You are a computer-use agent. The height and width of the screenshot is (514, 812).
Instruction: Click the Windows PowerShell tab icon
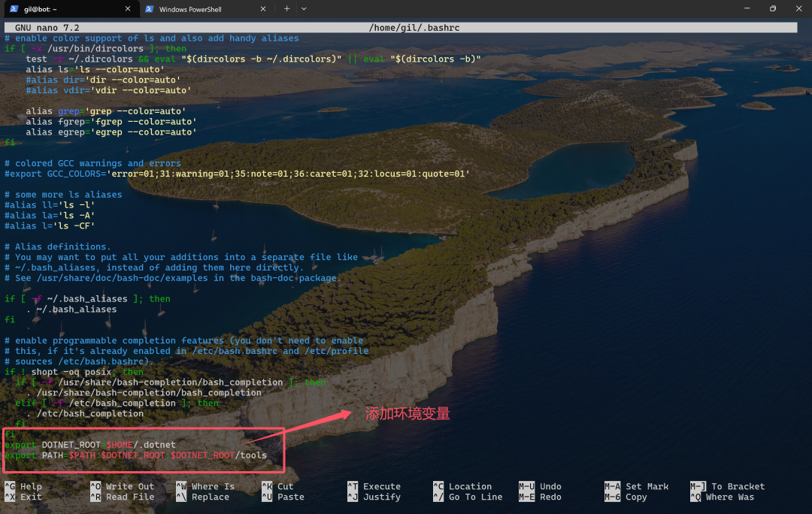point(149,9)
